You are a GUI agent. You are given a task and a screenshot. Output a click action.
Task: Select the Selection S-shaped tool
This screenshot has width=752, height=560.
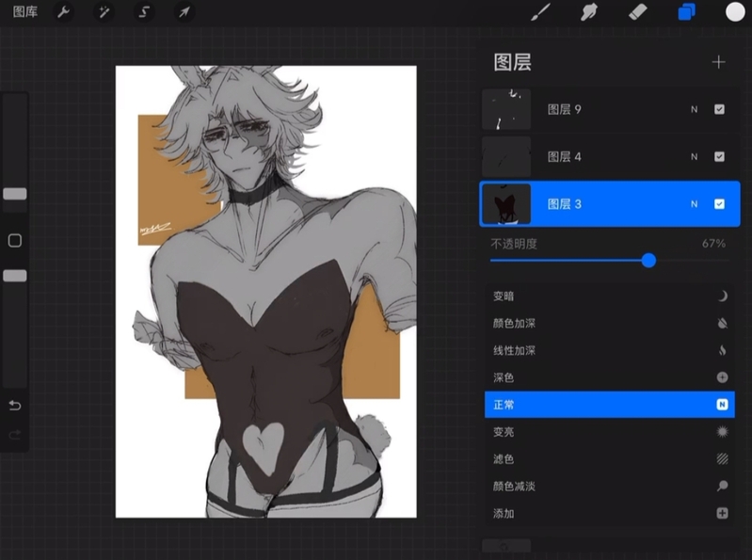144,11
